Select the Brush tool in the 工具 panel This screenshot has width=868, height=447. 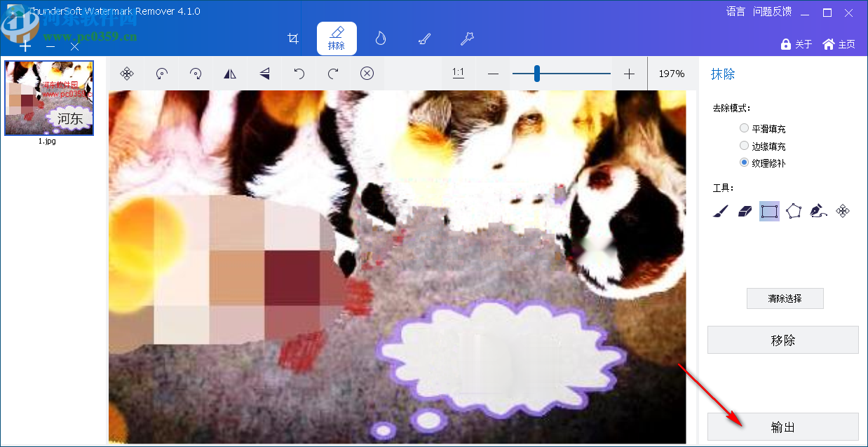(x=719, y=211)
